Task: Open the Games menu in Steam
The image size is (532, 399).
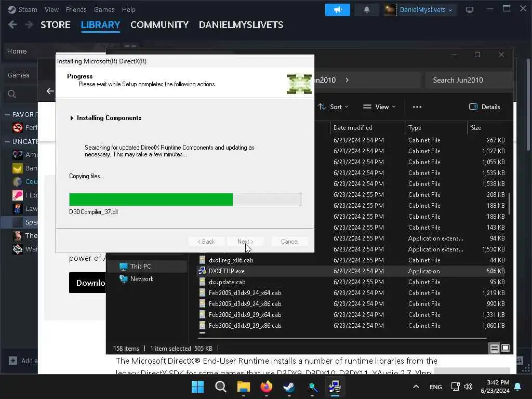Action: [104, 9]
